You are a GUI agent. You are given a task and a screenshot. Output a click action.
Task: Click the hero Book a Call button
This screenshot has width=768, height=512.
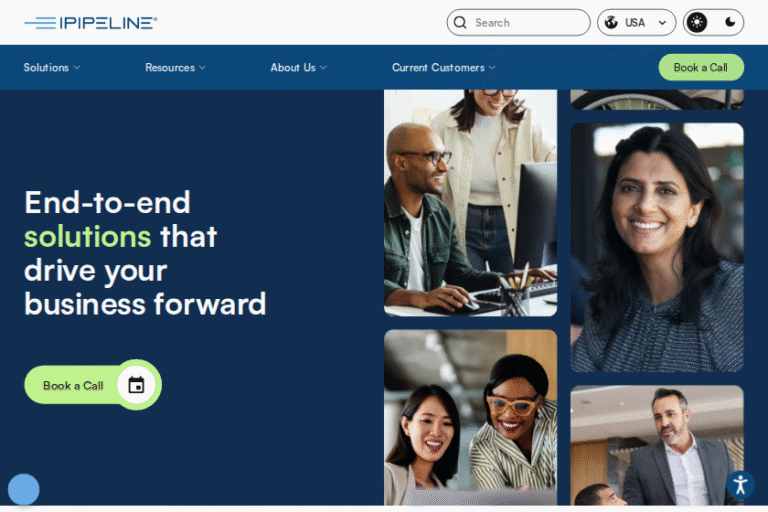click(x=93, y=385)
